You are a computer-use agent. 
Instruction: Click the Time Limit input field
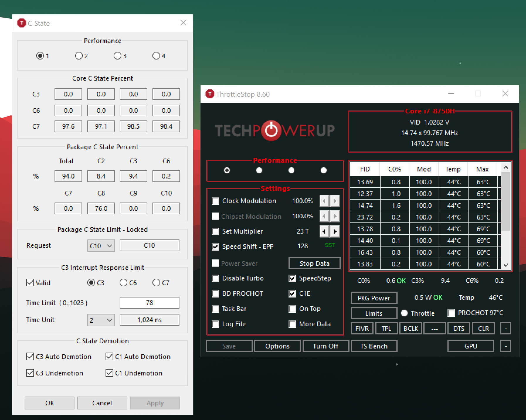(x=149, y=303)
